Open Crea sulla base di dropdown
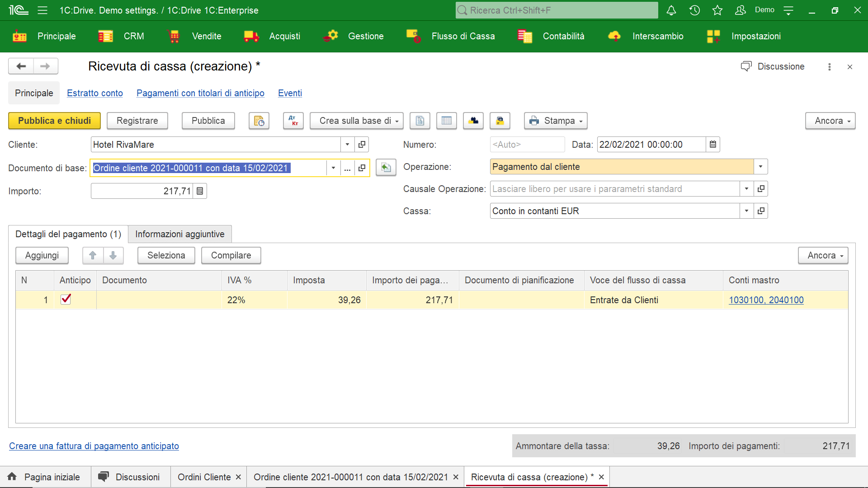 [x=356, y=121]
